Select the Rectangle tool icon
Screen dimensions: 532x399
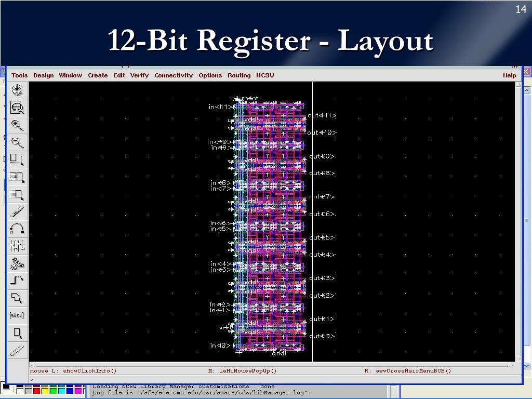pos(18,332)
